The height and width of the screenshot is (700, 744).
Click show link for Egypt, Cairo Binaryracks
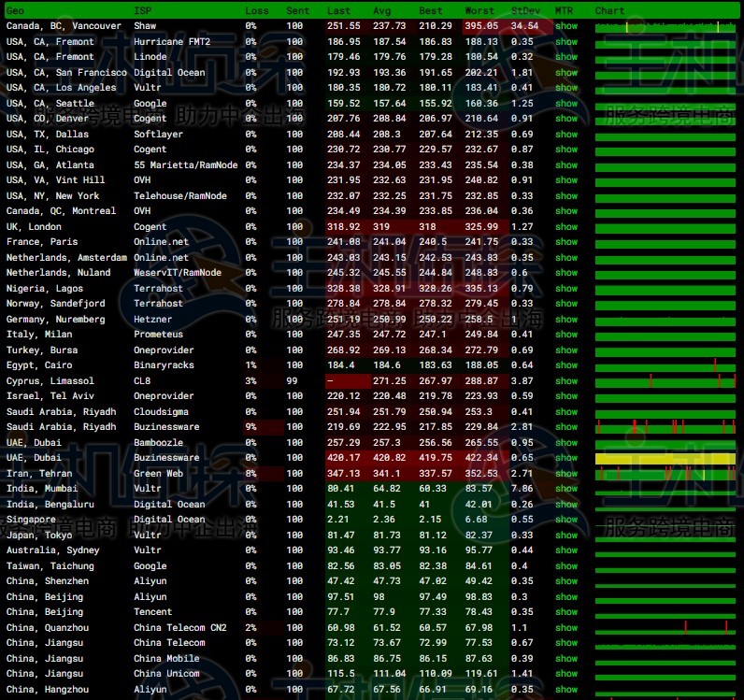click(566, 365)
